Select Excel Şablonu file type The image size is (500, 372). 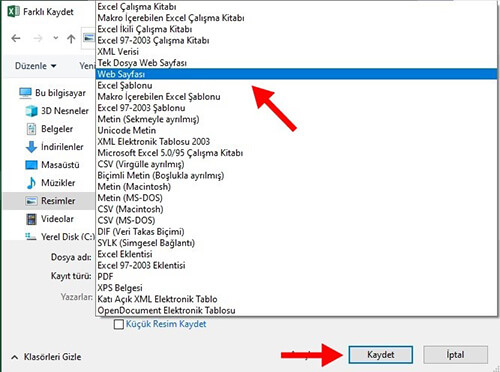(297, 85)
